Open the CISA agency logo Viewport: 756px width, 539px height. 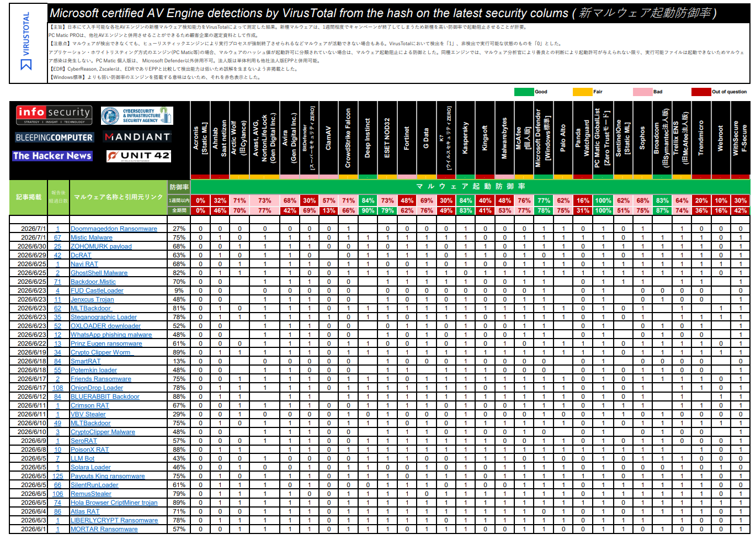point(137,115)
